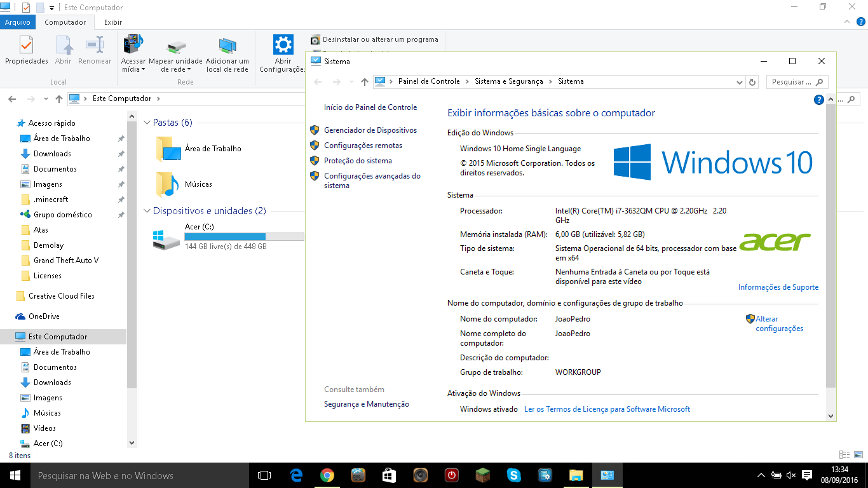Open Abrir Configurações from the ribbon

tap(283, 54)
